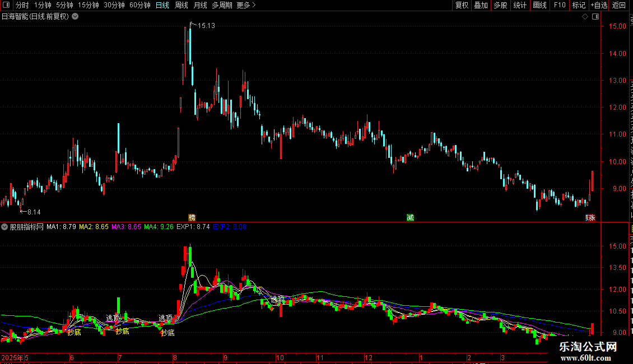Click the 榜 event marker on chart
The image size is (633, 364).
192,217
